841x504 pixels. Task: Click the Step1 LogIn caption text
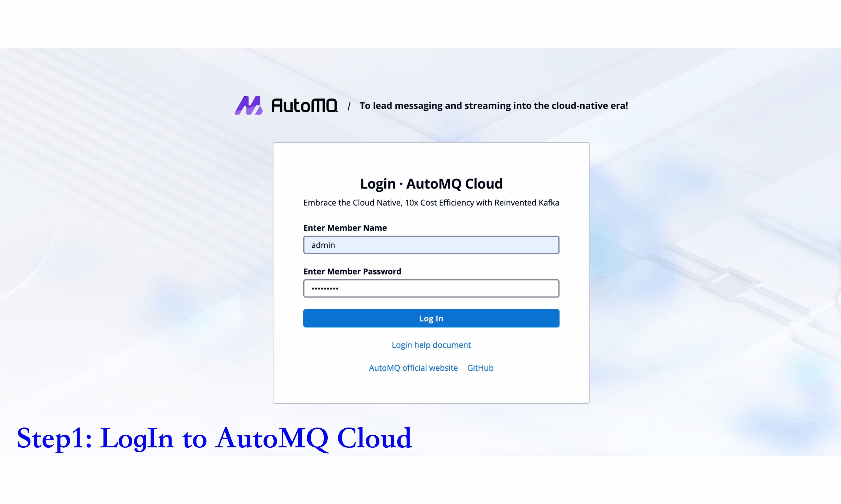pyautogui.click(x=214, y=438)
